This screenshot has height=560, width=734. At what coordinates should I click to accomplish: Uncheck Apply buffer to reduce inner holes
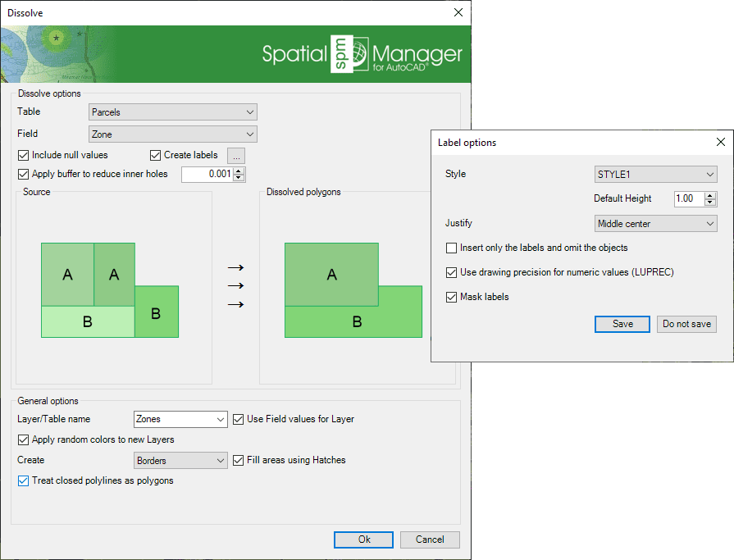(23, 174)
